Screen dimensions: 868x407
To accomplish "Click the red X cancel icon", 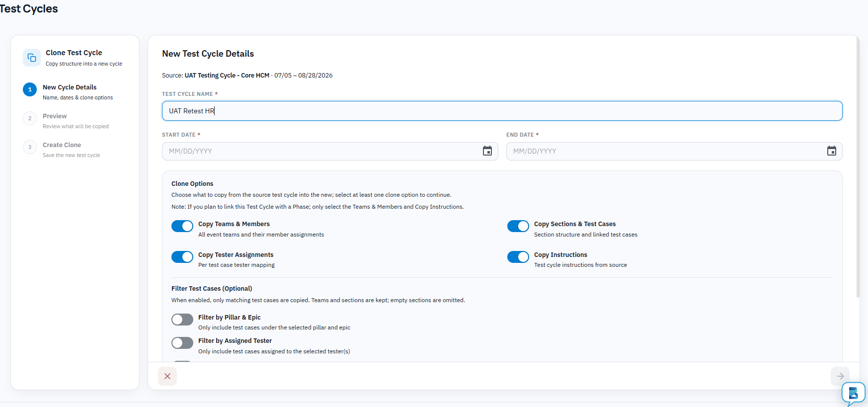I will [167, 376].
